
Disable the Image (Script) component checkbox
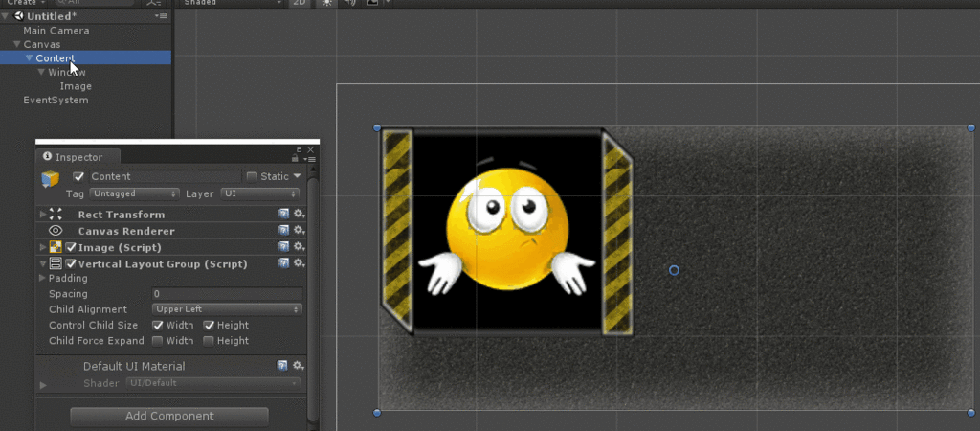tap(71, 247)
